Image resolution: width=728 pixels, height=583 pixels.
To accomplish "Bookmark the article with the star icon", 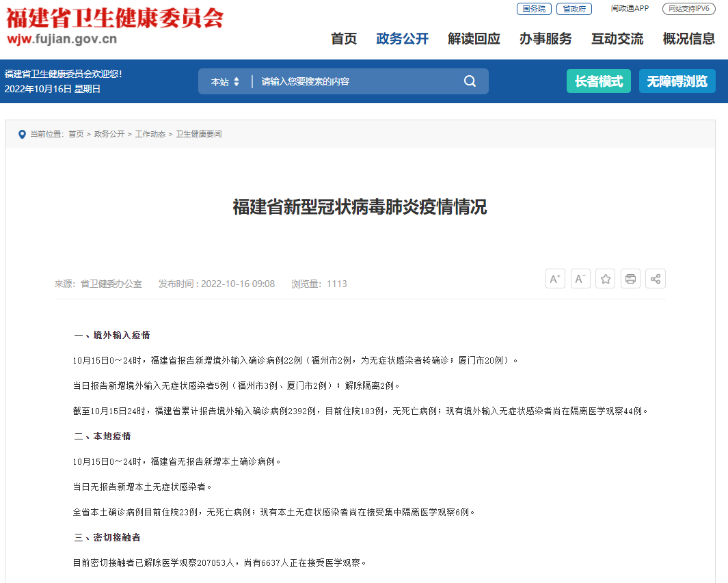I will pyautogui.click(x=605, y=279).
